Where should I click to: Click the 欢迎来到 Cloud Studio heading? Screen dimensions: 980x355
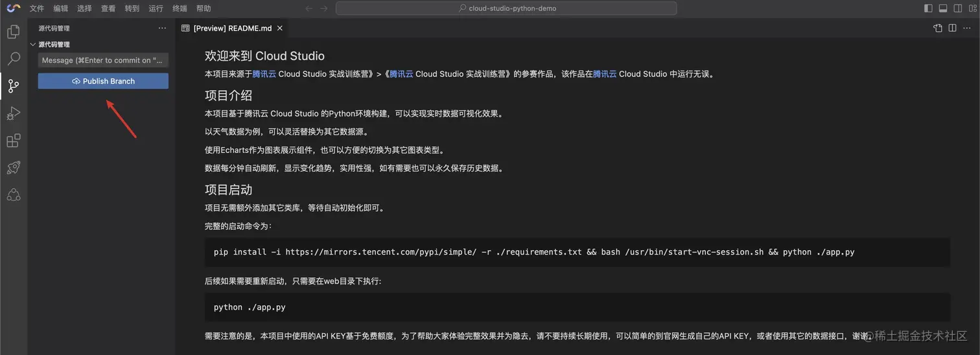[264, 56]
